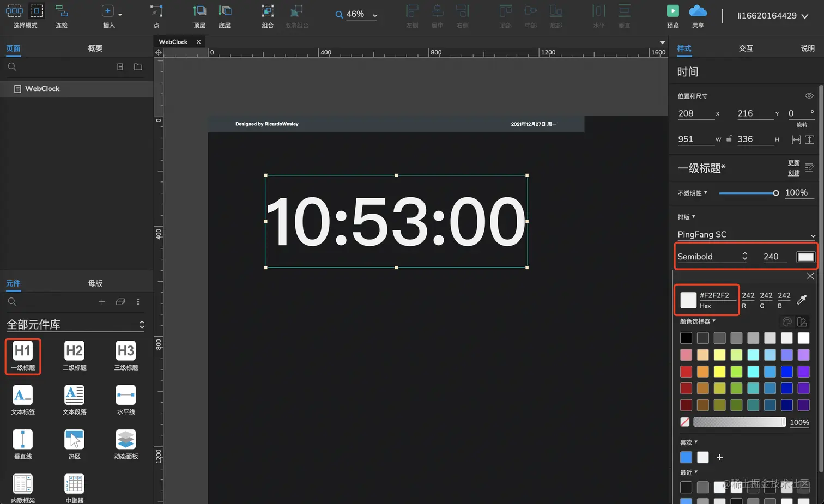Pick the 内联框架 inline frame widget
This screenshot has height=504, width=824.
pyautogui.click(x=23, y=489)
